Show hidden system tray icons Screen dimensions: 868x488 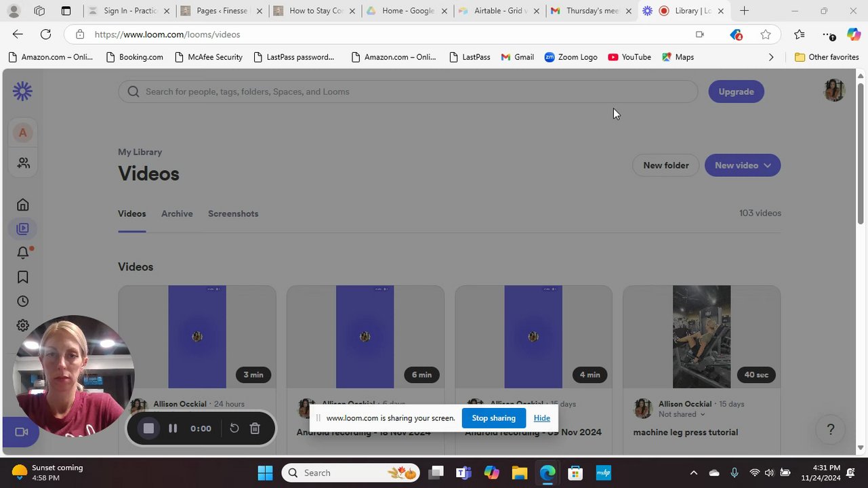pyautogui.click(x=693, y=473)
